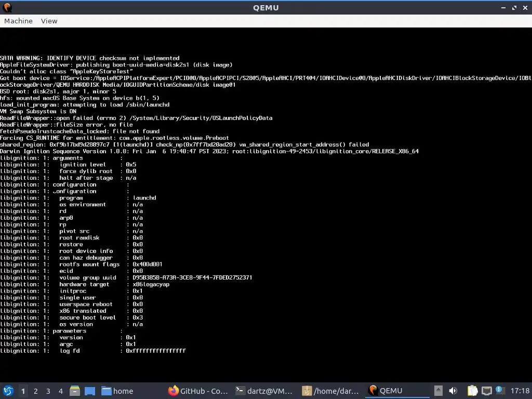Maximize the QEMU window

[x=514, y=7]
